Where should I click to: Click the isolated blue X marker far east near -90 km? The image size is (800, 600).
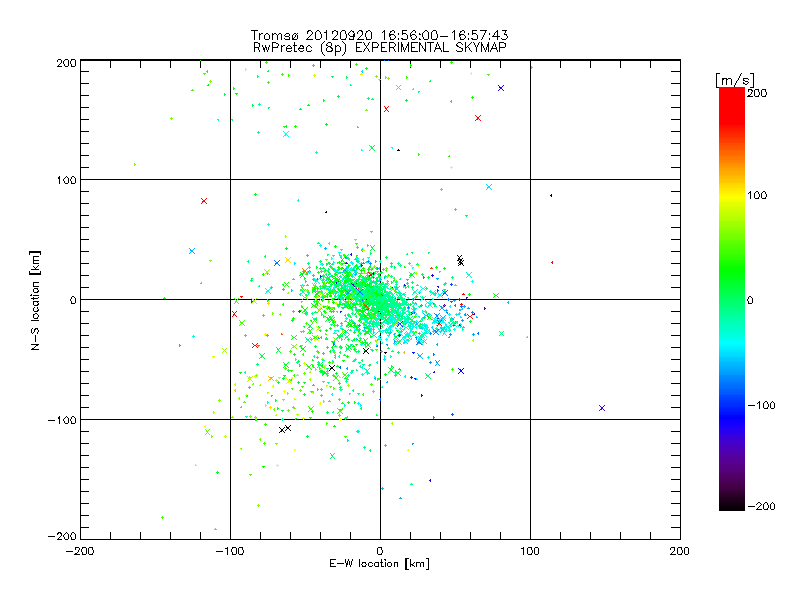click(602, 408)
